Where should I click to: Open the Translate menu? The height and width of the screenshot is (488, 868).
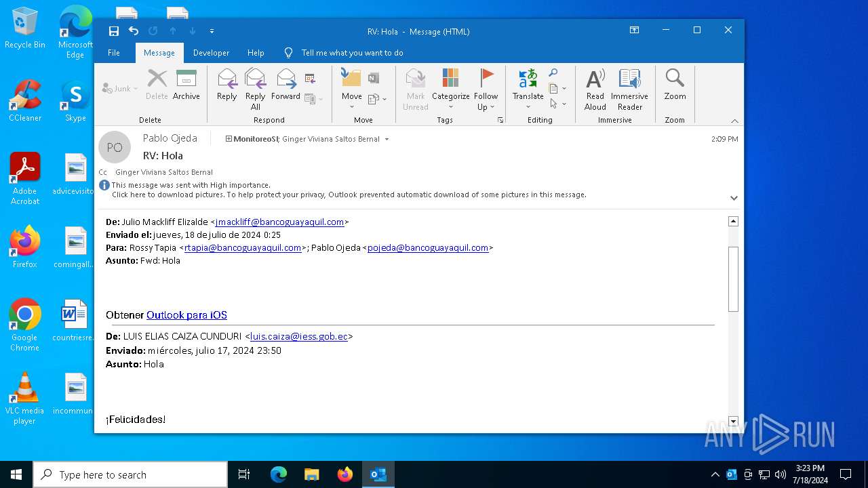click(x=528, y=89)
